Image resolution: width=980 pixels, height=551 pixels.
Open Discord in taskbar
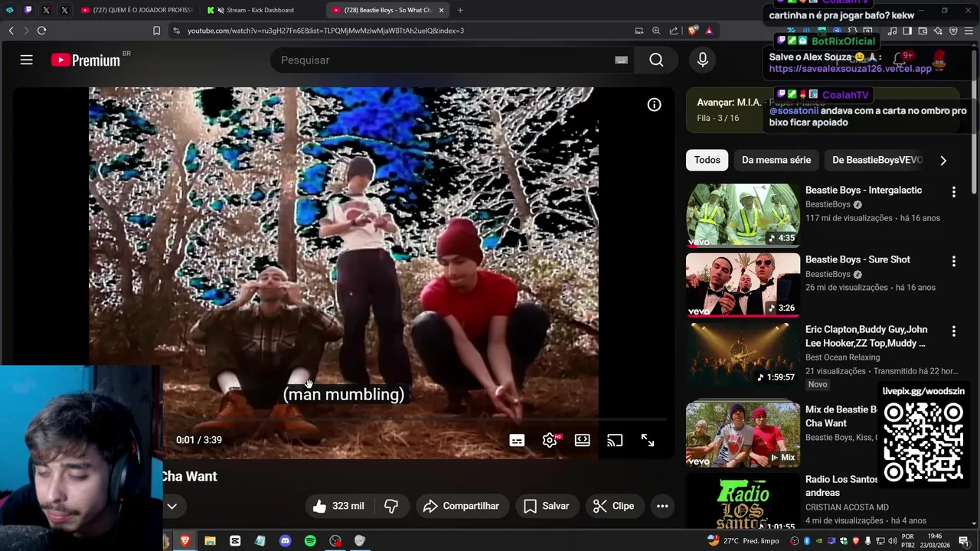pos(285,540)
